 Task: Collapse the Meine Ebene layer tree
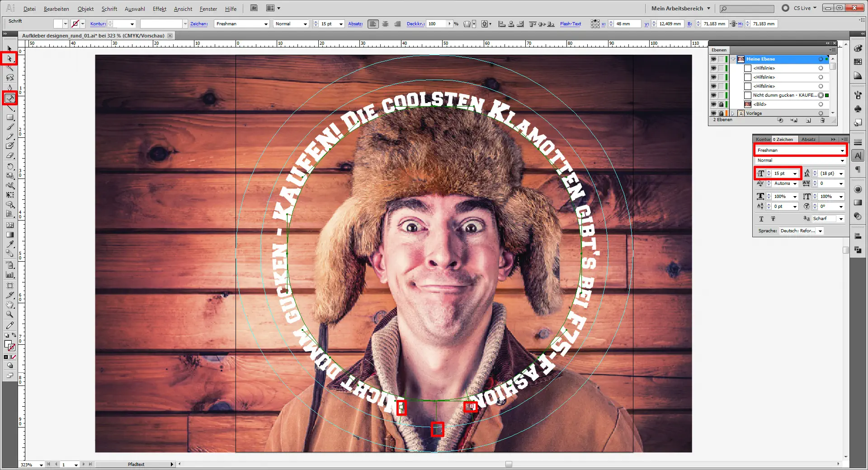tap(733, 59)
